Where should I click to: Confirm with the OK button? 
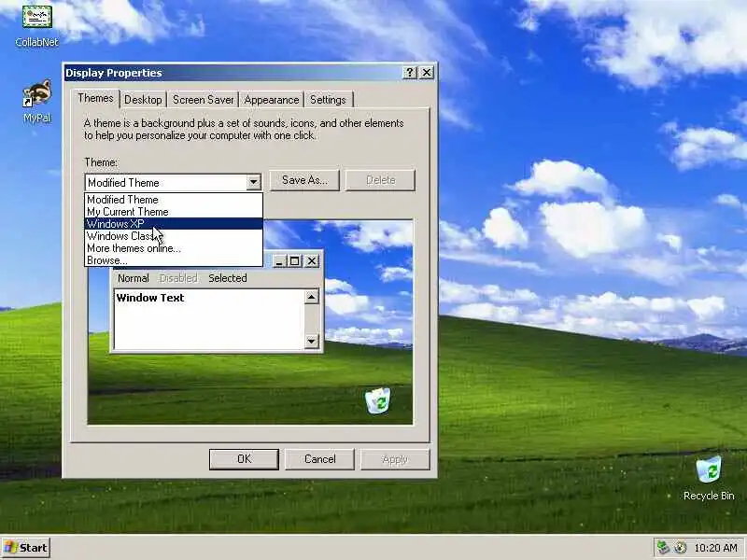click(x=244, y=459)
